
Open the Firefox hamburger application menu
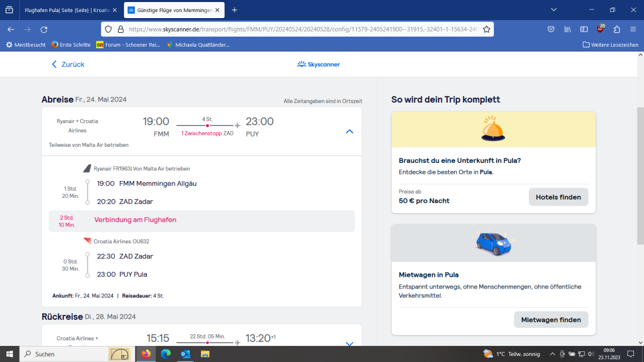(x=633, y=29)
